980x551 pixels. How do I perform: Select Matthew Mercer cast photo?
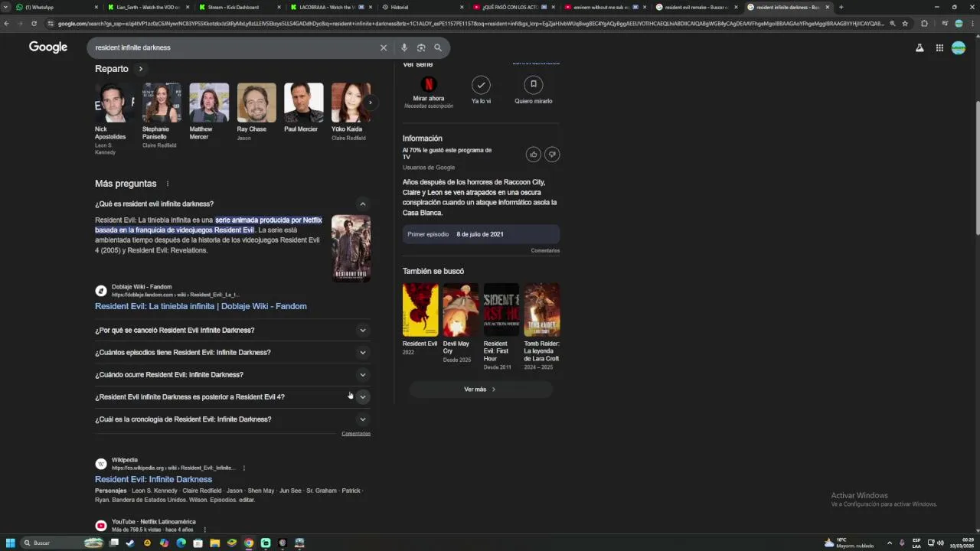(x=209, y=103)
